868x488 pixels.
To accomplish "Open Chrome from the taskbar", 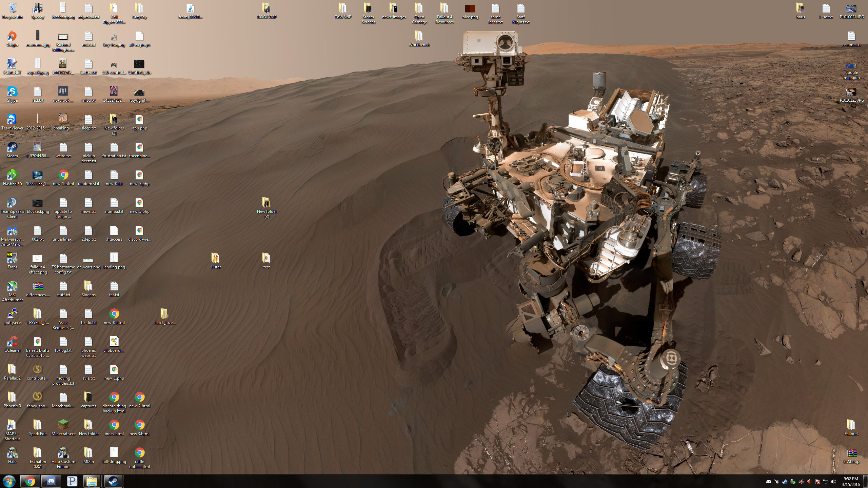I will [x=30, y=481].
